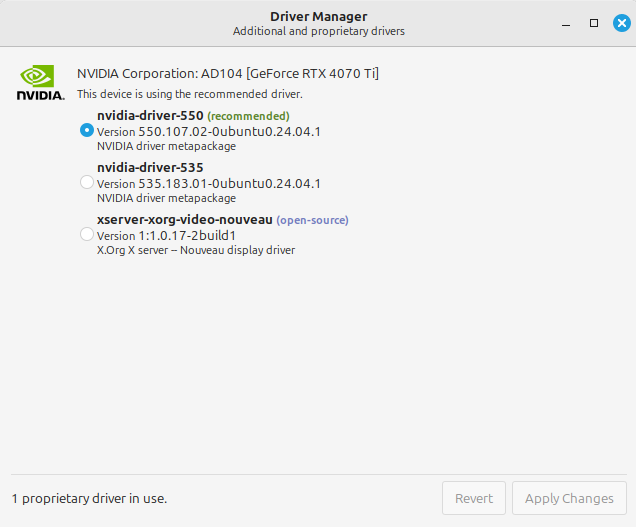Minimize the Driver Manager window
This screenshot has width=636, height=527.
pyautogui.click(x=566, y=22)
